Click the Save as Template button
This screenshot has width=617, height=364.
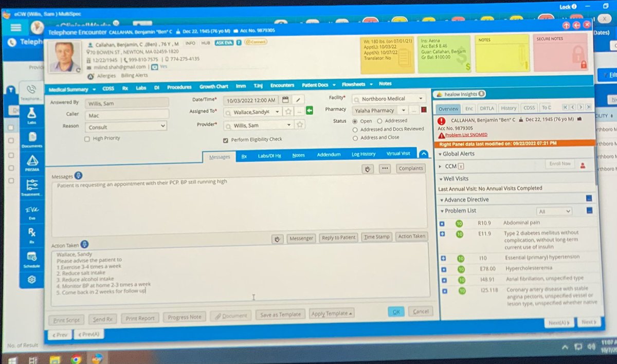[280, 315]
